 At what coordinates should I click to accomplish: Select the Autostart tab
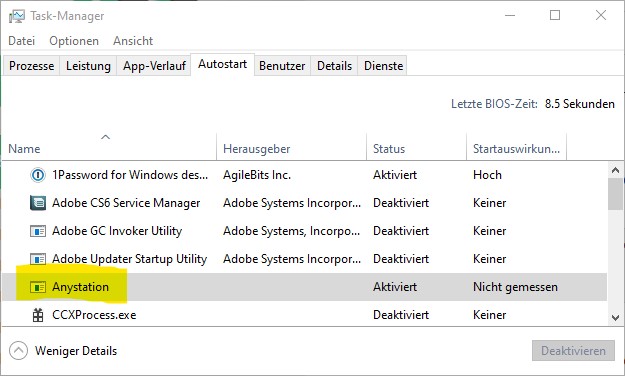[222, 64]
